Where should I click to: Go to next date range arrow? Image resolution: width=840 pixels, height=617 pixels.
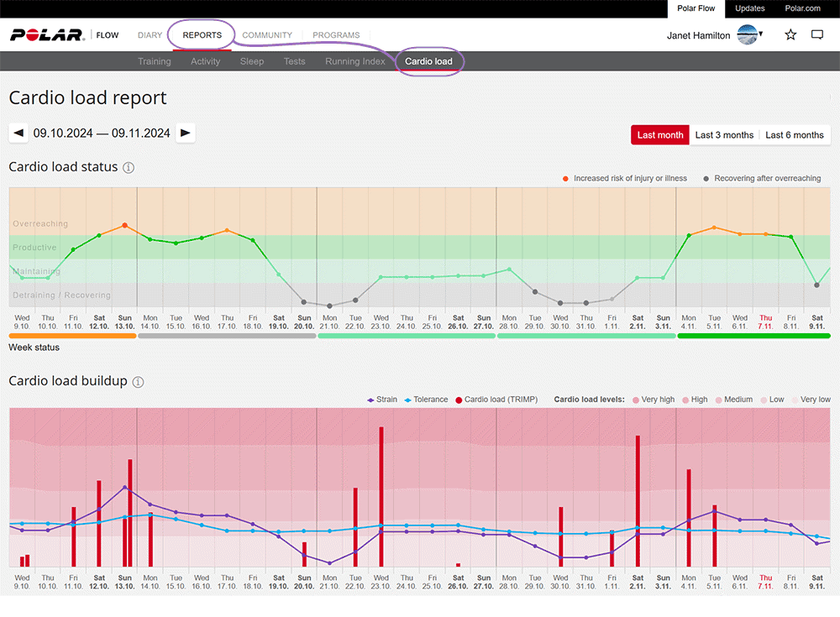click(x=186, y=133)
